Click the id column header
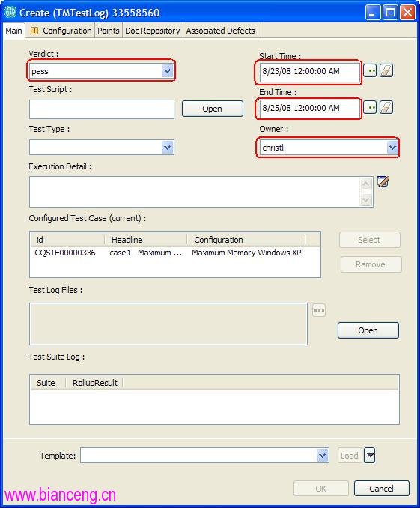 coord(67,240)
